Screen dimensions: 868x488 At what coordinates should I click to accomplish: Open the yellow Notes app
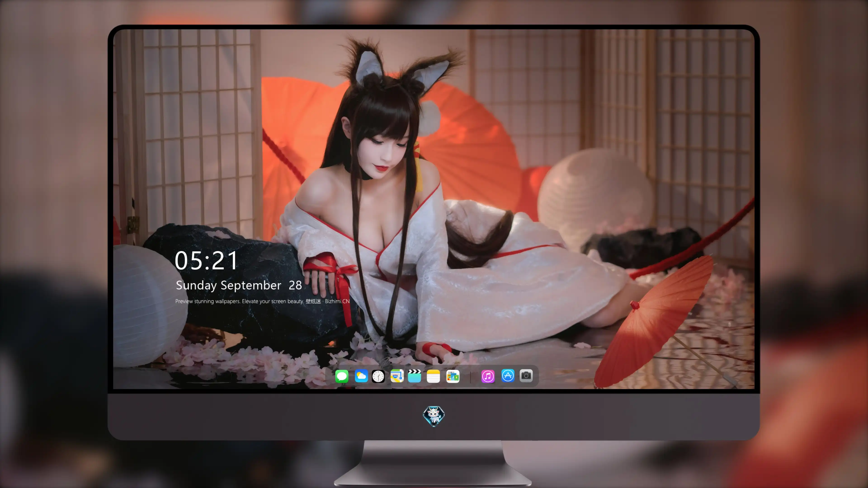tap(433, 376)
